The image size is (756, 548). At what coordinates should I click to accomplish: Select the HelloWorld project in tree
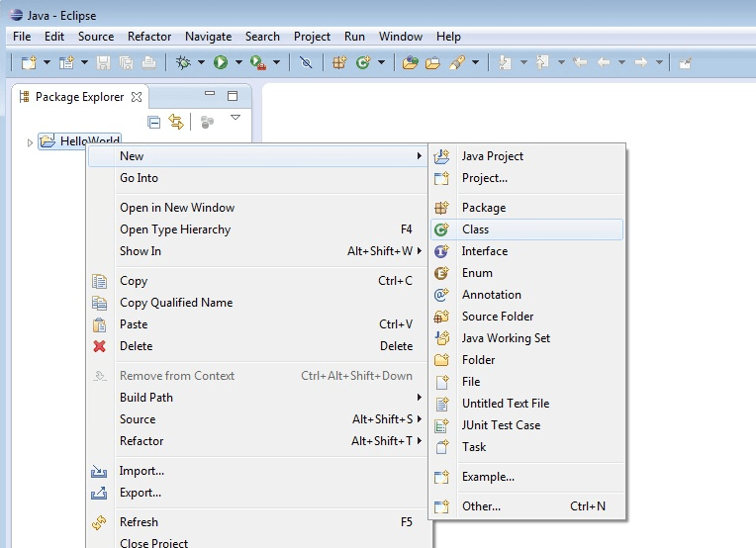pos(79,141)
